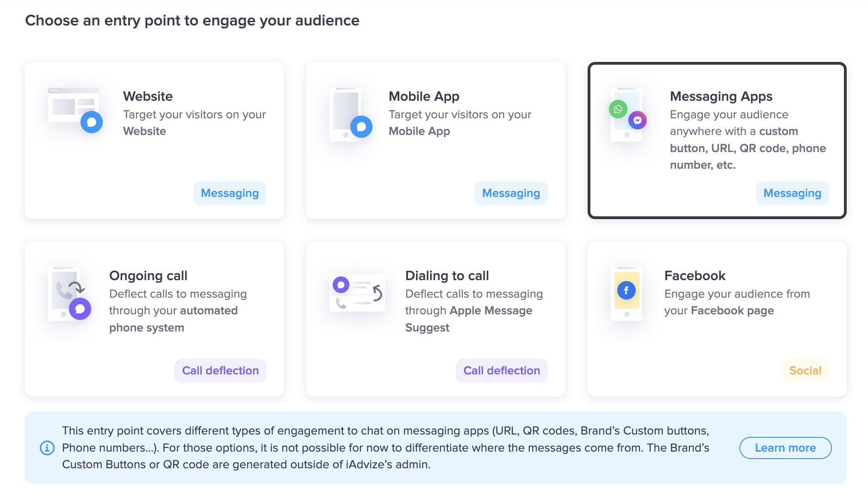Click the Social tag on Facebook card
This screenshot has height=502, width=868.
click(x=805, y=370)
